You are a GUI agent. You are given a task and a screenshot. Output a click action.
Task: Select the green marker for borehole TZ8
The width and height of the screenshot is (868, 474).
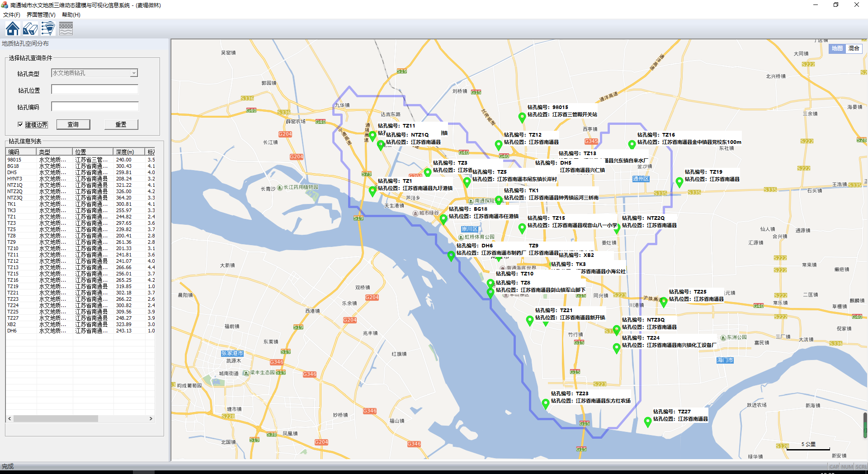tap(490, 293)
